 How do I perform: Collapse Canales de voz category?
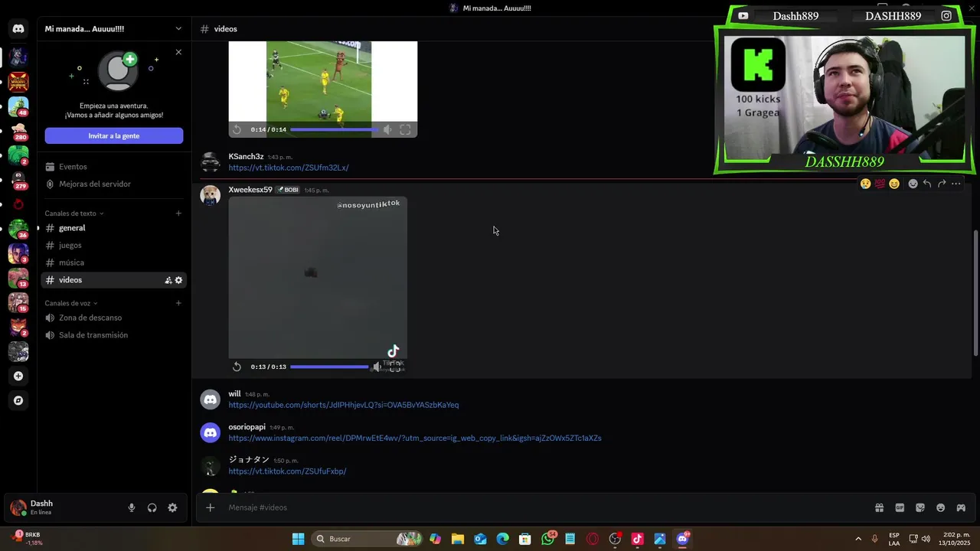[71, 303]
